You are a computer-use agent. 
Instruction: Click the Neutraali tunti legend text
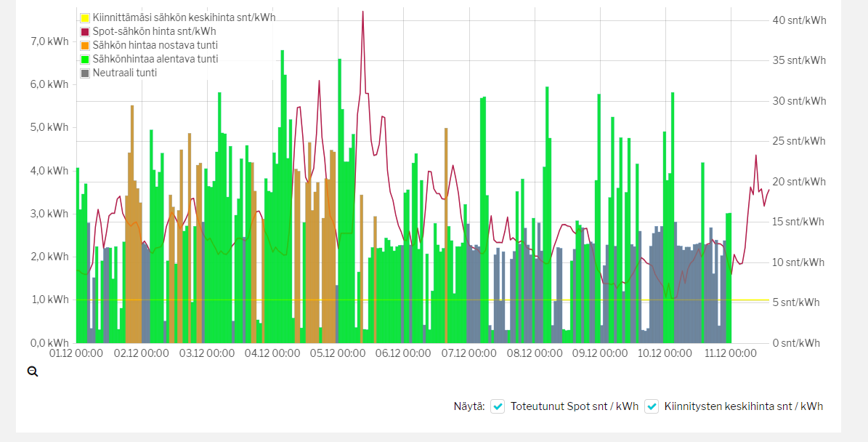pyautogui.click(x=125, y=73)
